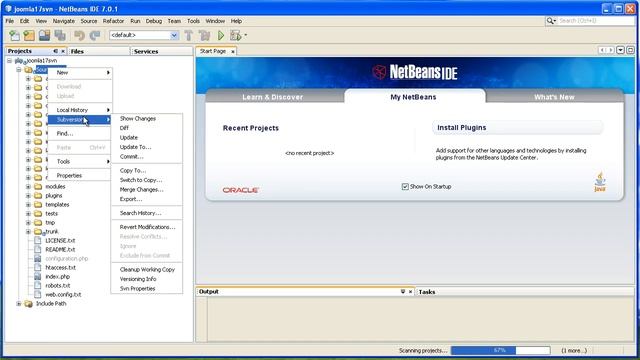Run project with green play icon

(x=221, y=36)
